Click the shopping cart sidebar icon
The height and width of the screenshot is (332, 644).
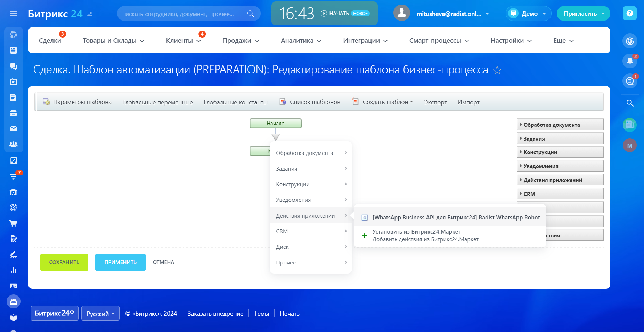[x=14, y=223]
